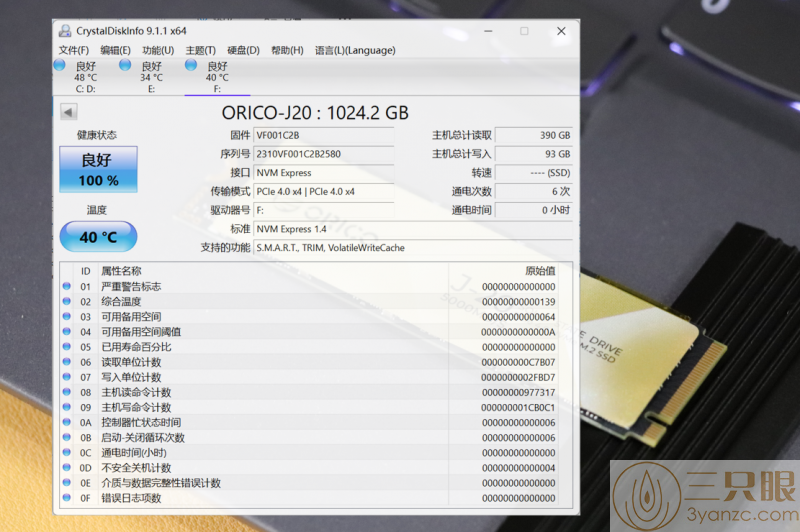Click the ID column header

click(x=86, y=271)
